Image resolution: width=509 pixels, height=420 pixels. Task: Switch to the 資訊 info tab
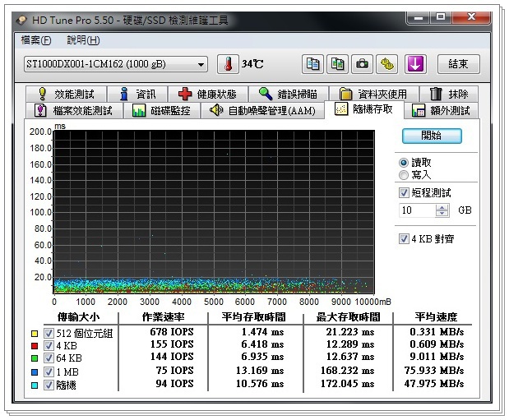[137, 95]
